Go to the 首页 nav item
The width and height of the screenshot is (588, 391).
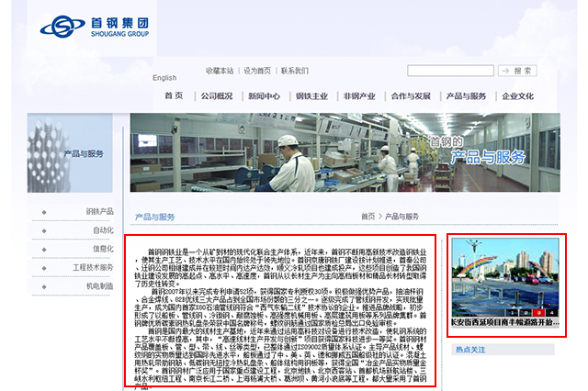[174, 95]
